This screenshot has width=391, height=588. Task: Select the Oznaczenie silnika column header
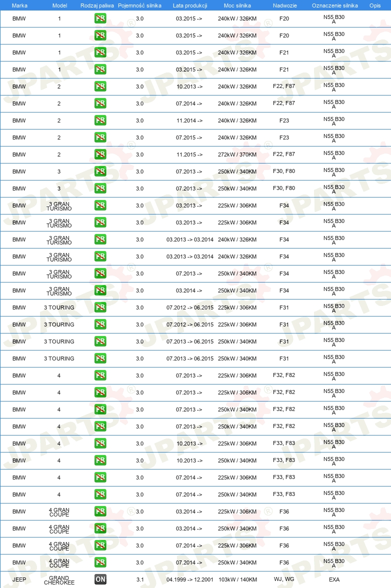click(335, 5)
